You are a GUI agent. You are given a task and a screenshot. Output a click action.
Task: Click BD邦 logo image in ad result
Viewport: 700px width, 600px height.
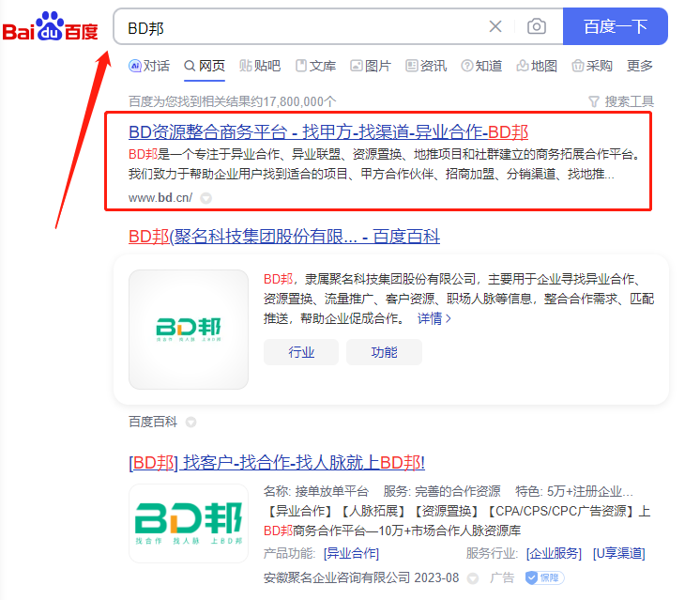[189, 523]
